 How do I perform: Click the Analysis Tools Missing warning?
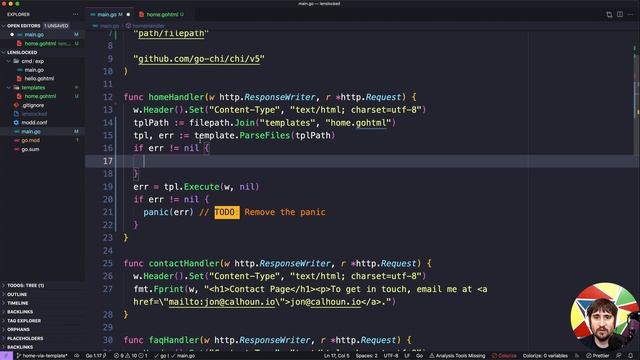(x=457, y=356)
